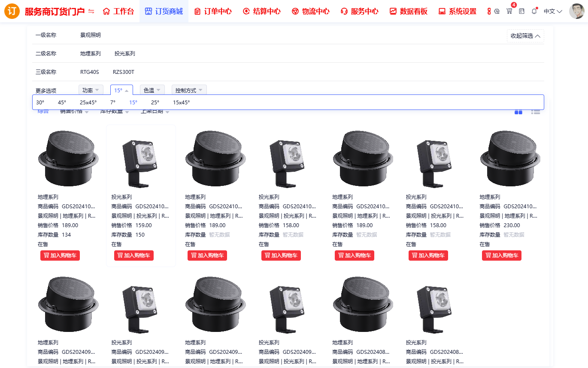Open the GDS202408 投光系列 product image
Screen dimensions: 588x368
[436, 305]
